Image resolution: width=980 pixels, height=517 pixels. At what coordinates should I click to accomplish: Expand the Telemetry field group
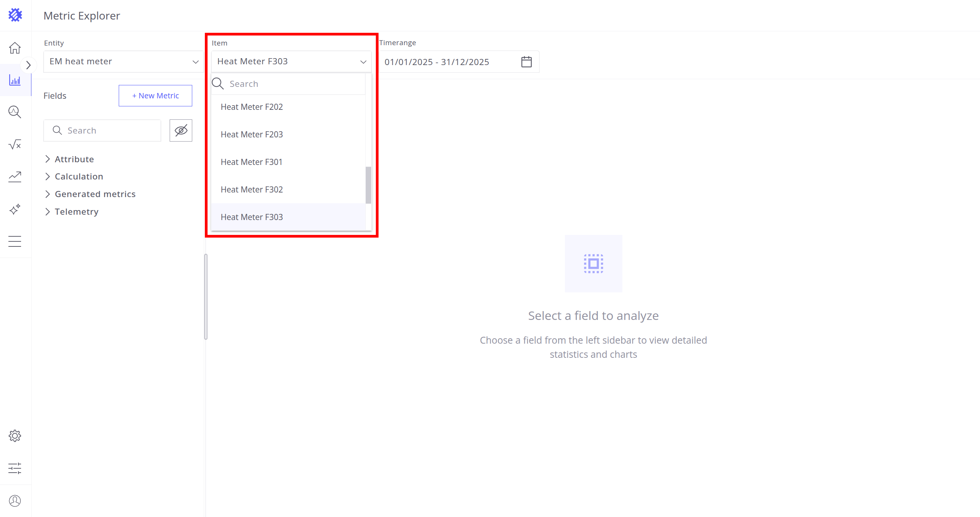tap(76, 212)
